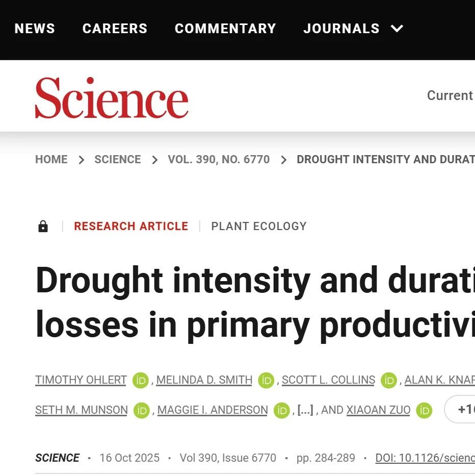Open author Alan K. Knapp's profile
The image size is (475, 476).
coord(439,380)
